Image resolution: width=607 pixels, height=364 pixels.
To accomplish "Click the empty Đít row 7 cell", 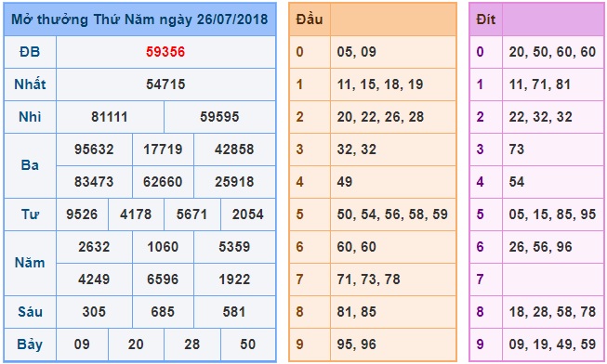I will (553, 279).
